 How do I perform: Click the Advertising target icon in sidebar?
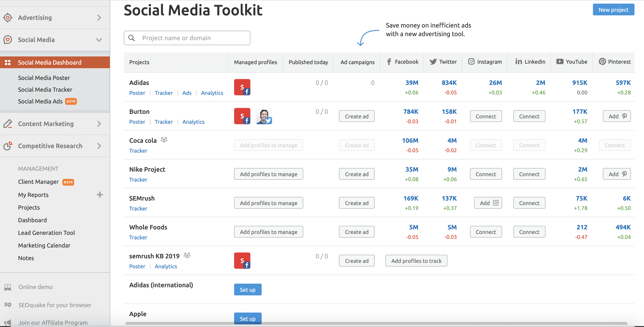point(8,17)
